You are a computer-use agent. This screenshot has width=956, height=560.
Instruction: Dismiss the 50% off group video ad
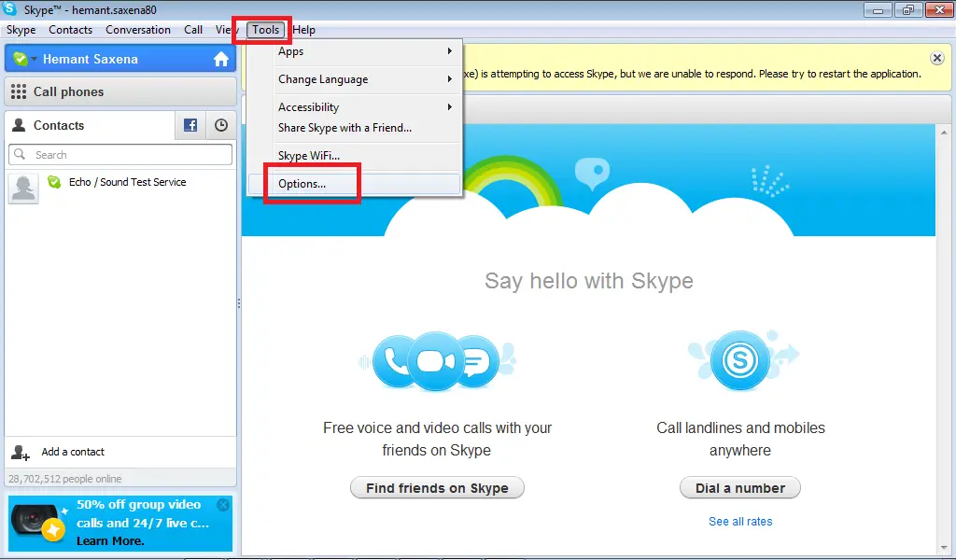[223, 505]
